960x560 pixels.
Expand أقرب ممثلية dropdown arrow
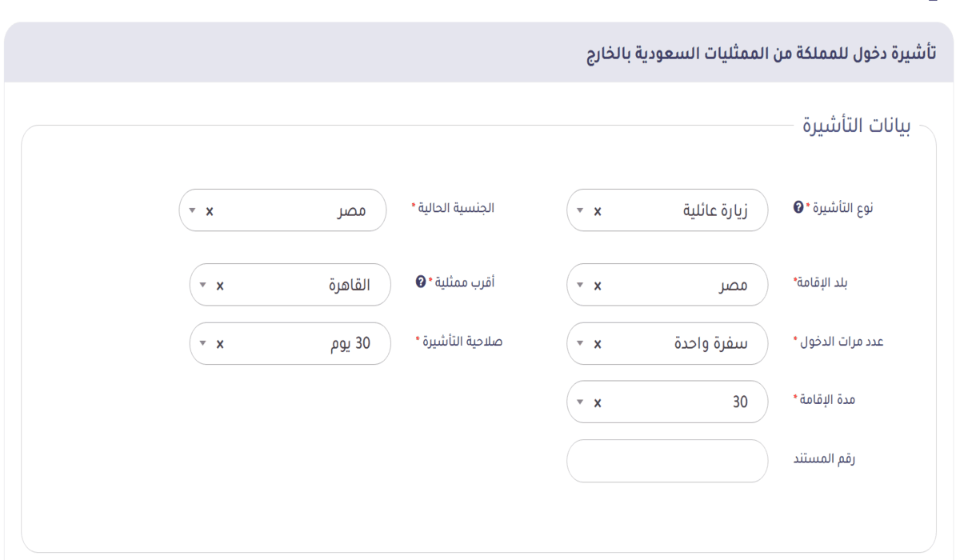(203, 285)
